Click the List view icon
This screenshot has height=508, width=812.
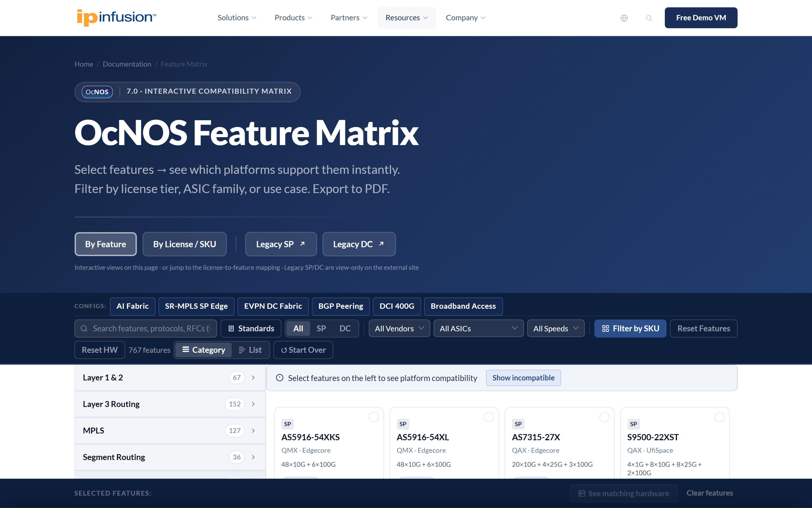[x=242, y=350]
